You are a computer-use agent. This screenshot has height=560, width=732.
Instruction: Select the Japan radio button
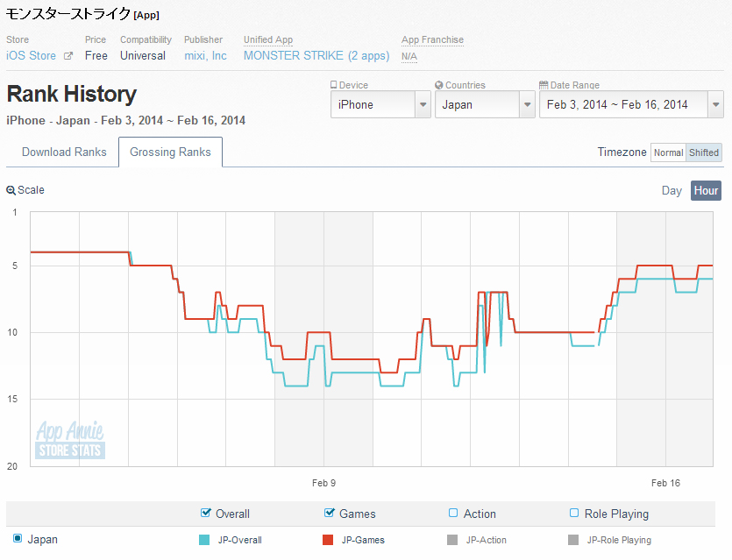click(x=18, y=539)
